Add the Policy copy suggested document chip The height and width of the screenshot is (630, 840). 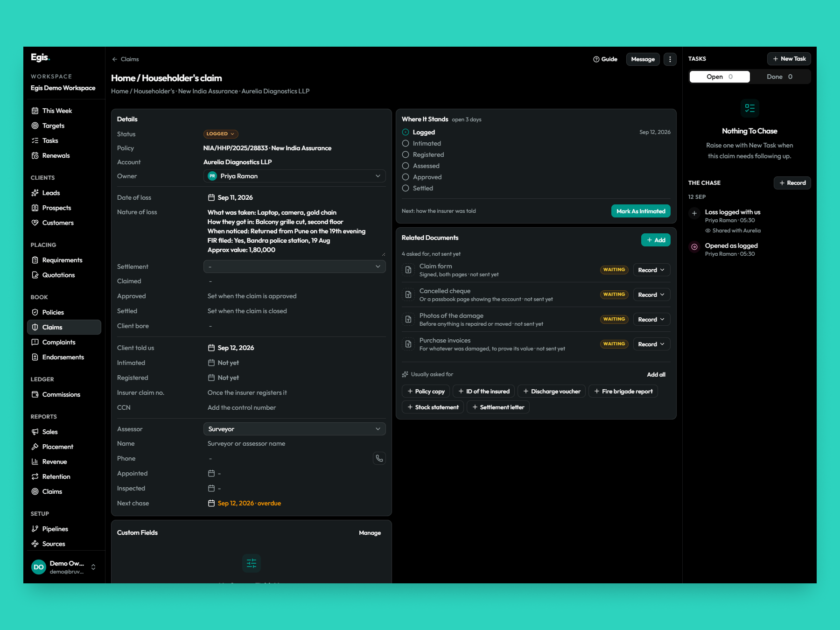(x=426, y=392)
